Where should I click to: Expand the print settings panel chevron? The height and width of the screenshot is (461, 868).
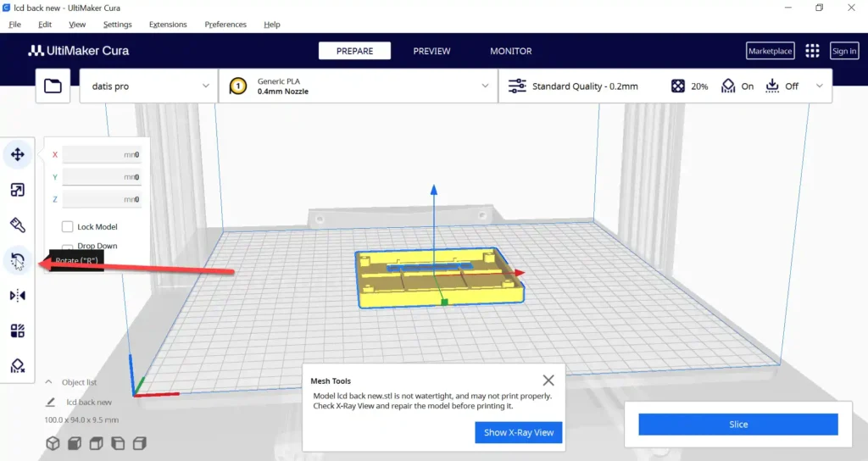point(820,86)
